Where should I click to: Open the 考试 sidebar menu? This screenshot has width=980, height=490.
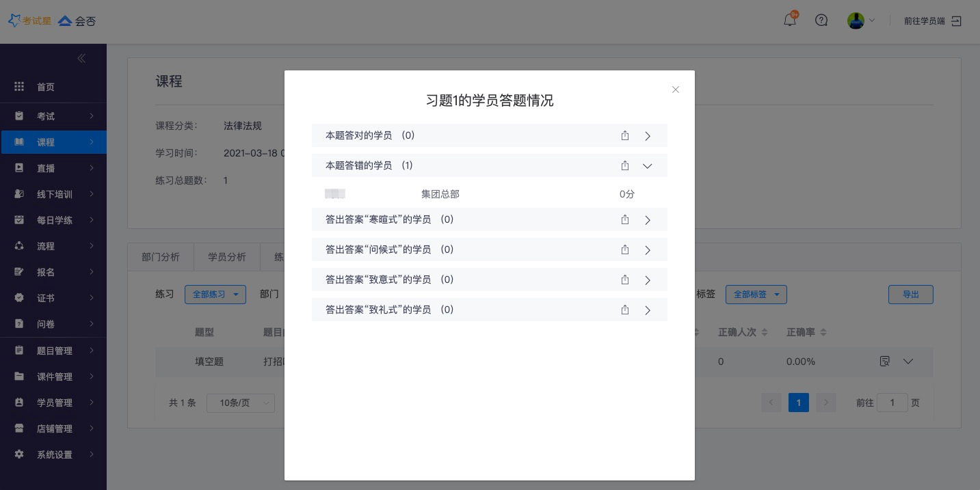click(x=53, y=116)
